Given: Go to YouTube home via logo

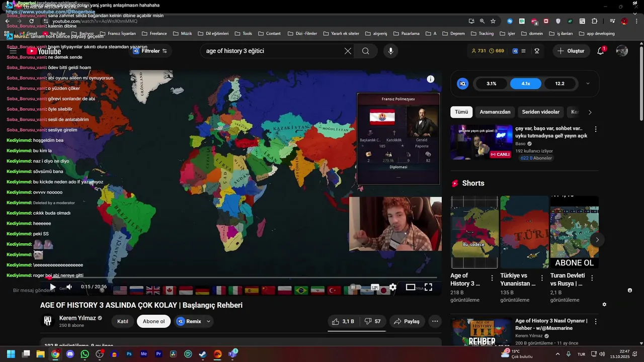Looking at the screenshot, I should click(44, 51).
